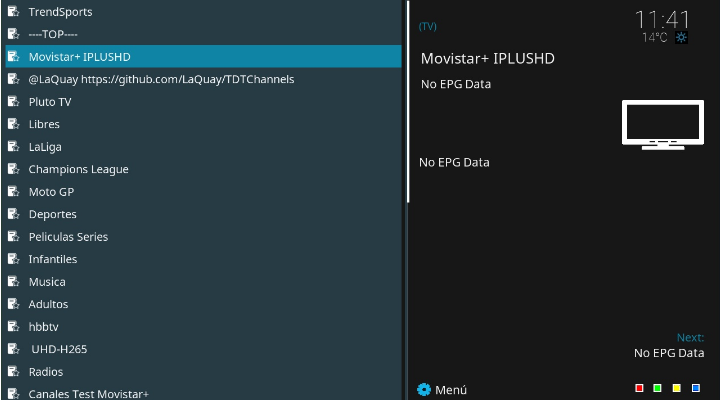
Task: Click the weather sun icon near temperature
Action: point(682,37)
